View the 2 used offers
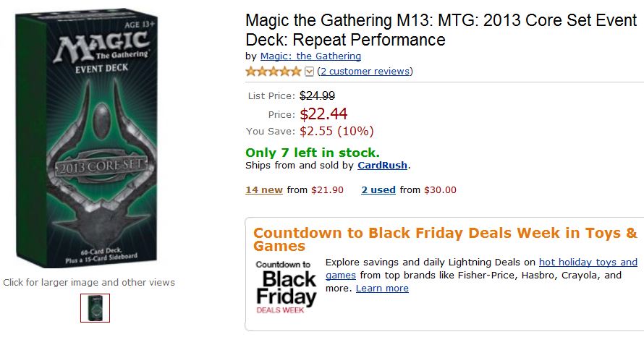The height and width of the screenshot is (337, 644). click(x=378, y=189)
